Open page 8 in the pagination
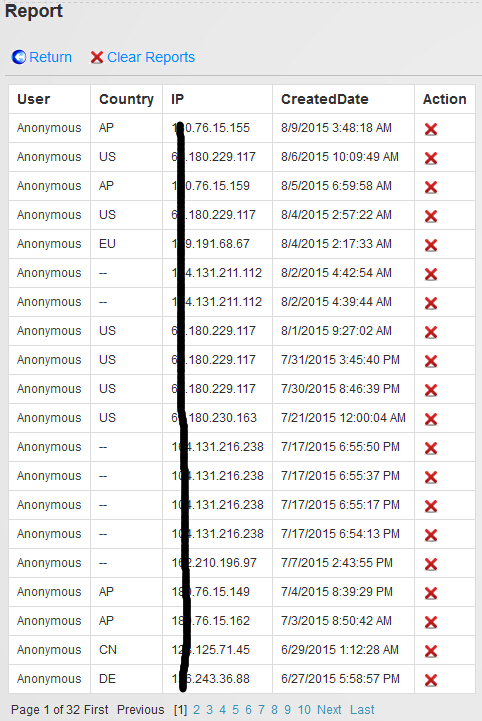Image resolution: width=482 pixels, height=721 pixels. click(275, 710)
